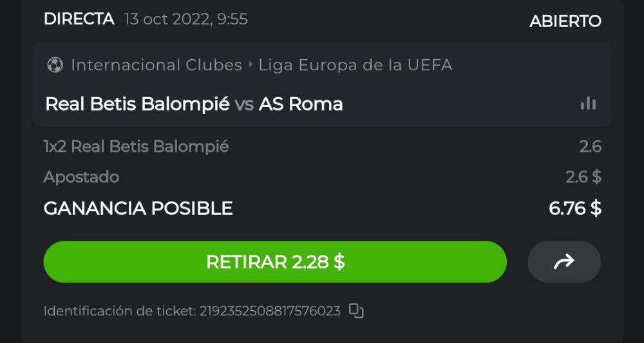Click the ABIERTO status label
Screen dimensions: 644x343
tap(565, 21)
